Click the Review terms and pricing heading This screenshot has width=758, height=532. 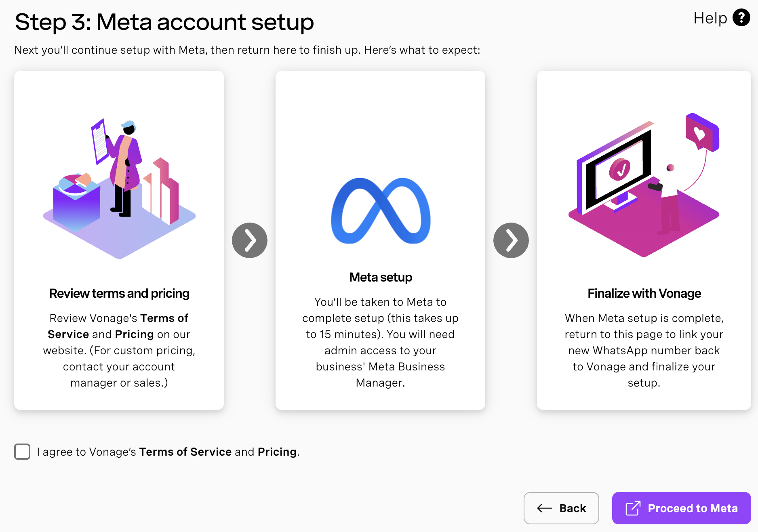click(x=119, y=294)
